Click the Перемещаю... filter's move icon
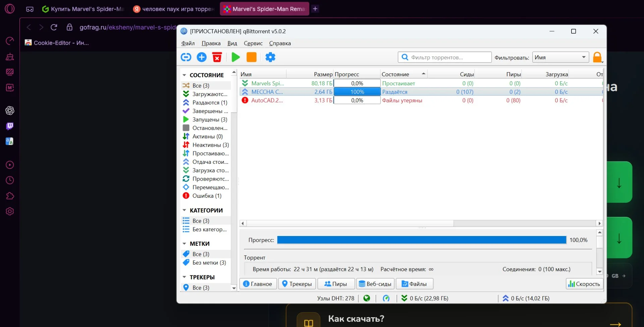The height and width of the screenshot is (327, 644). [x=186, y=187]
